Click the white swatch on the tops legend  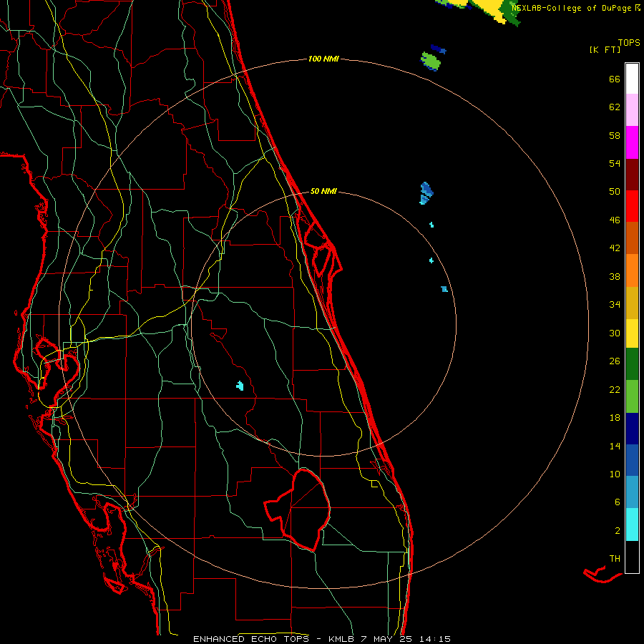point(632,79)
